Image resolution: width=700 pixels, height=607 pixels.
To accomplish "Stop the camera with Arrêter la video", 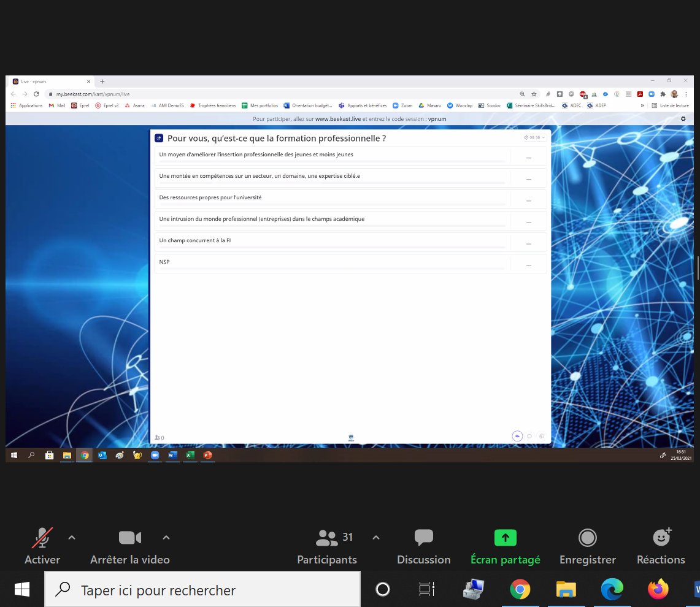I will tap(130, 546).
